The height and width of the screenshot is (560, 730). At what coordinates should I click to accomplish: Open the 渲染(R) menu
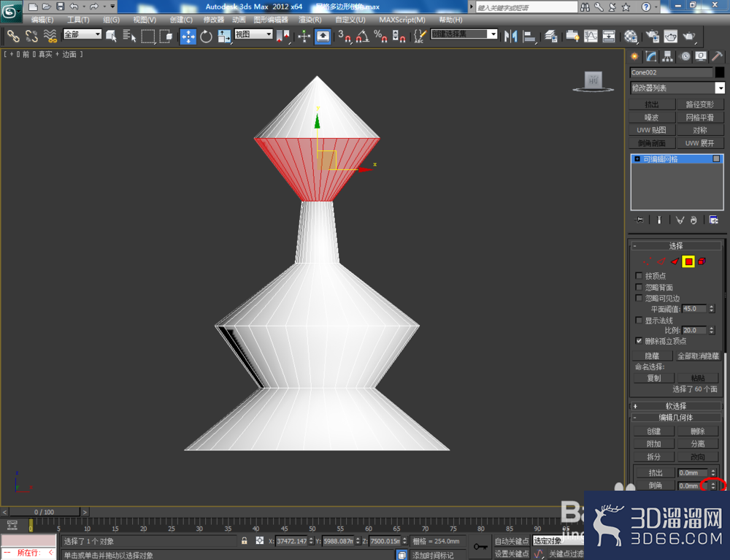[310, 20]
